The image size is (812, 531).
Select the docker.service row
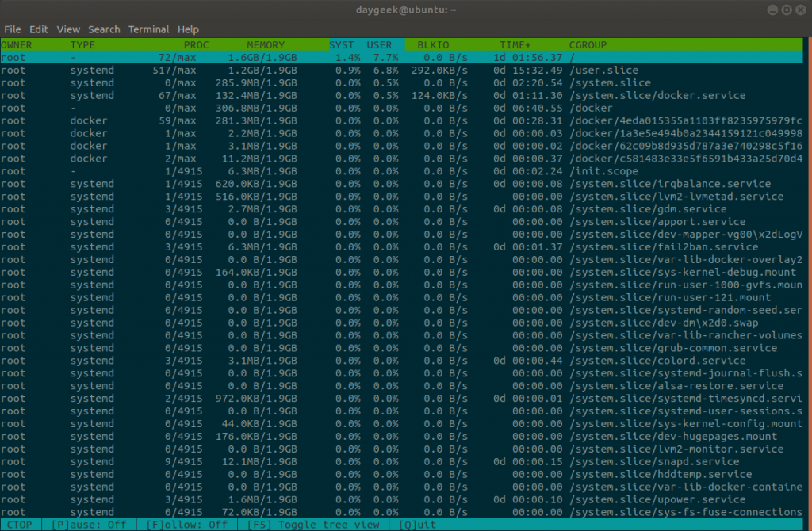317,95
